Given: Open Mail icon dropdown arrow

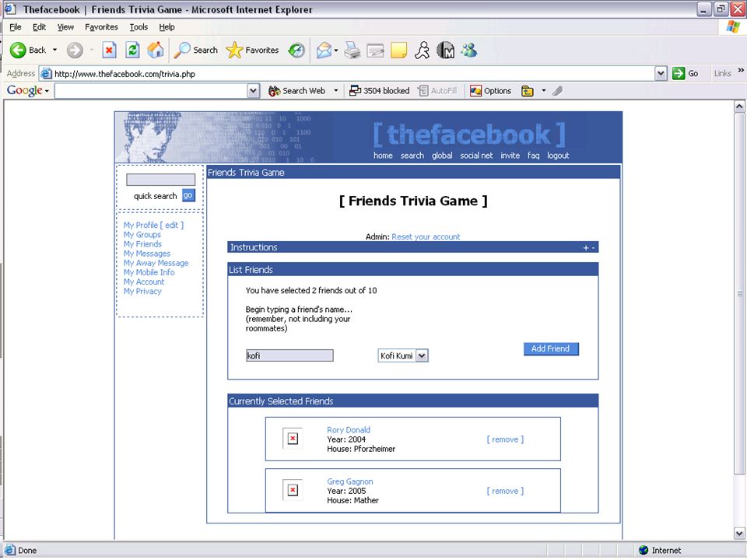Looking at the screenshot, I should click(336, 50).
